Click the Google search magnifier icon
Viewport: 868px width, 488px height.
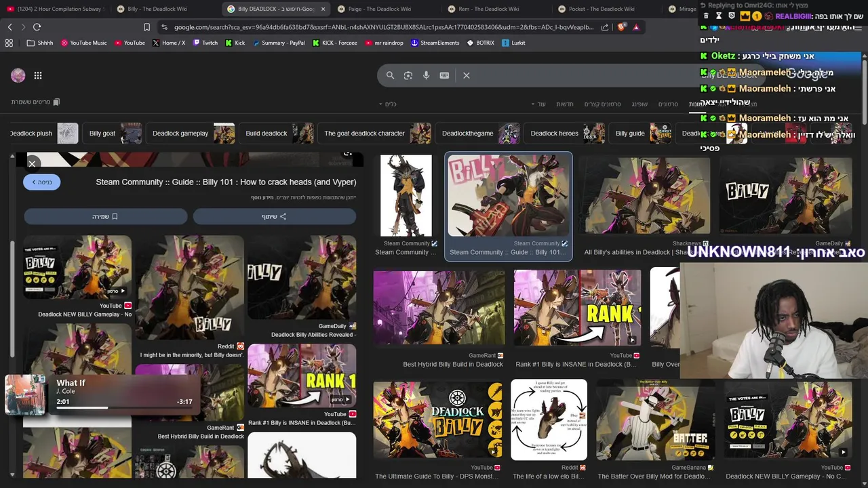(390, 75)
